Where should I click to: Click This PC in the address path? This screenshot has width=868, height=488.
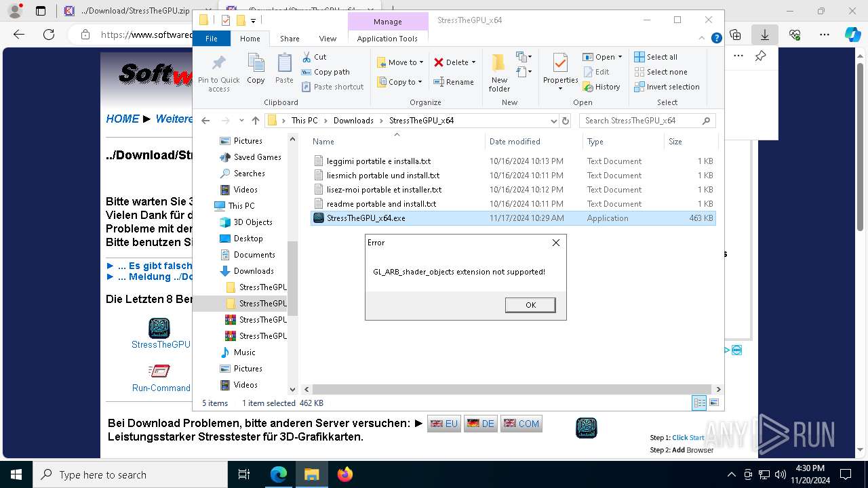coord(304,121)
